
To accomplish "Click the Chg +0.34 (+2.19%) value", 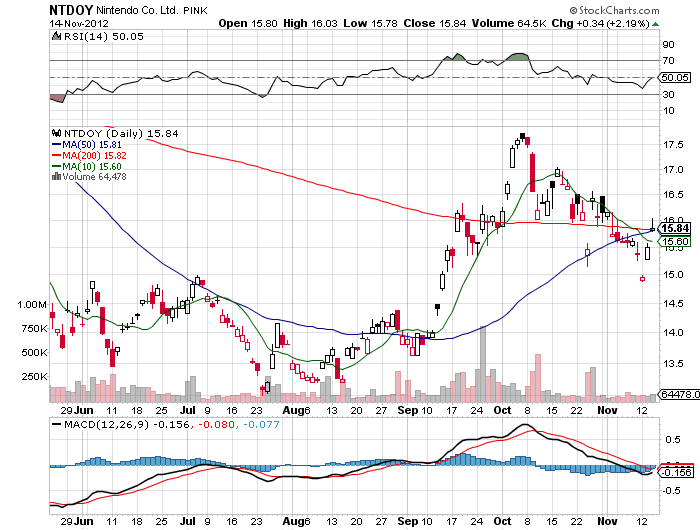I will [x=600, y=23].
